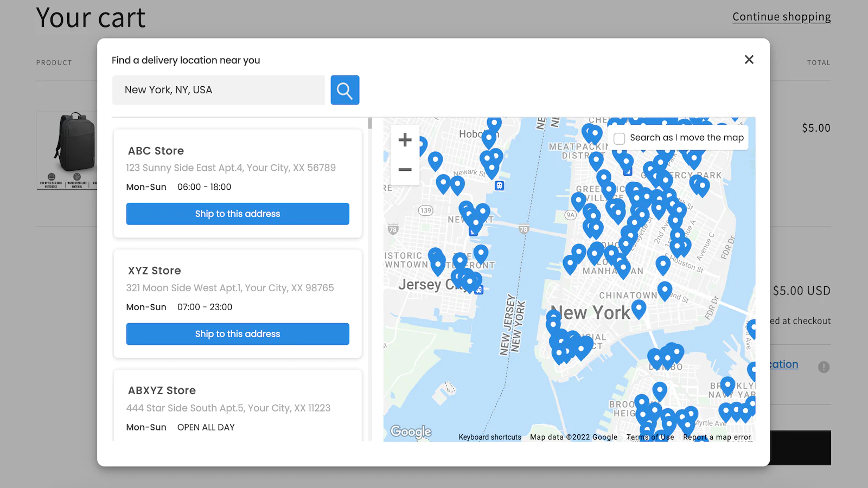Screen dimensions: 868x488
Task: Ship to the ABC Store address
Action: coord(238,214)
